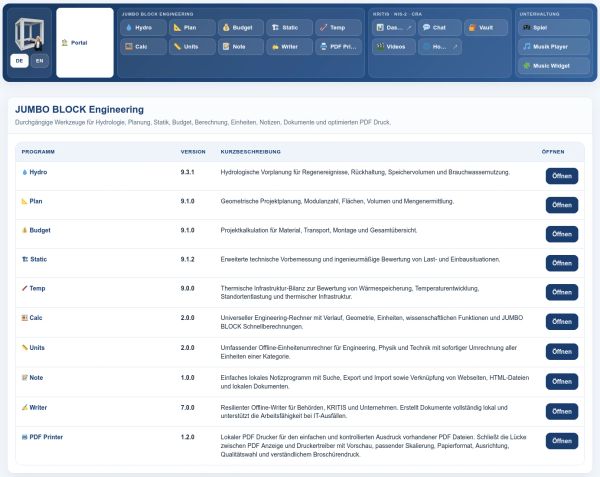
Task: Click the notepad icon in the Note table row
Action: (24, 378)
